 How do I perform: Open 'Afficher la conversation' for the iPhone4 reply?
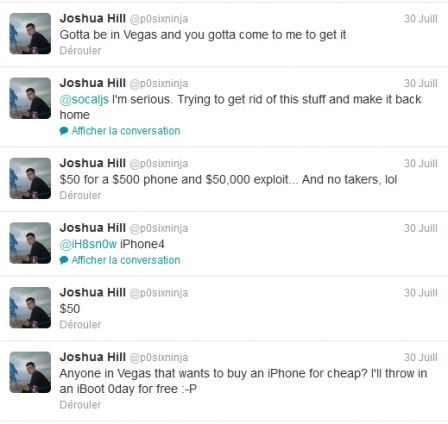[x=126, y=260]
